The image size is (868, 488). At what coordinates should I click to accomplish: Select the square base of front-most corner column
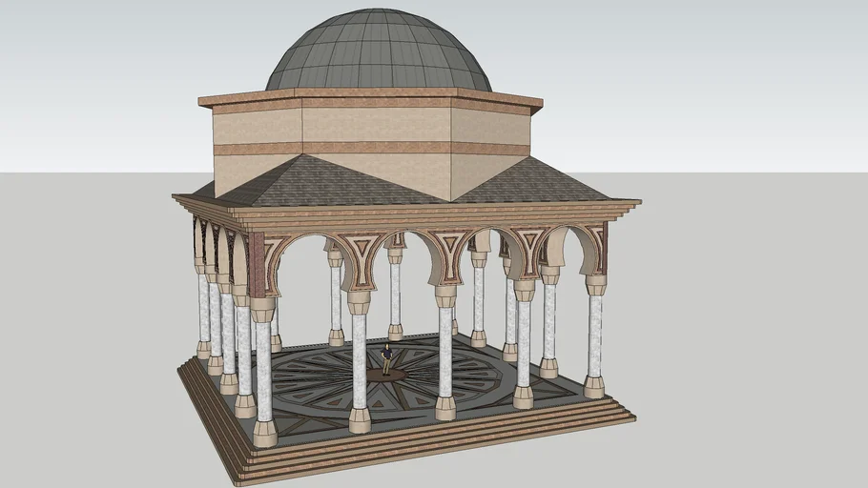[264, 434]
